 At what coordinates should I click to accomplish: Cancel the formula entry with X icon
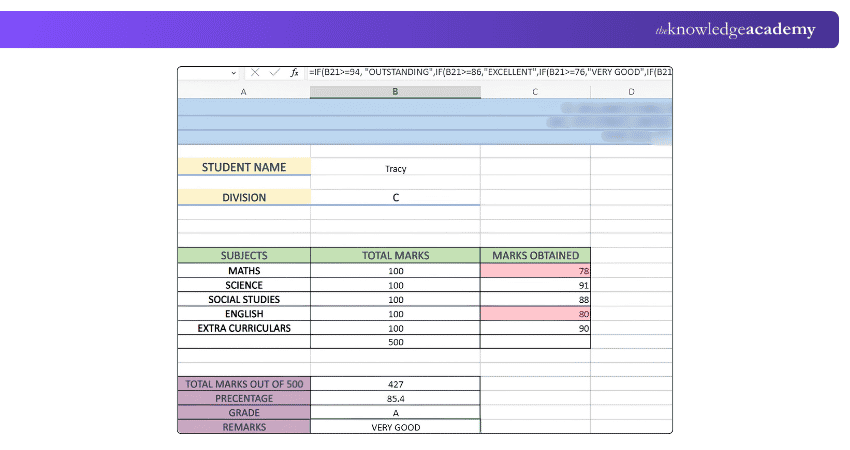[255, 72]
